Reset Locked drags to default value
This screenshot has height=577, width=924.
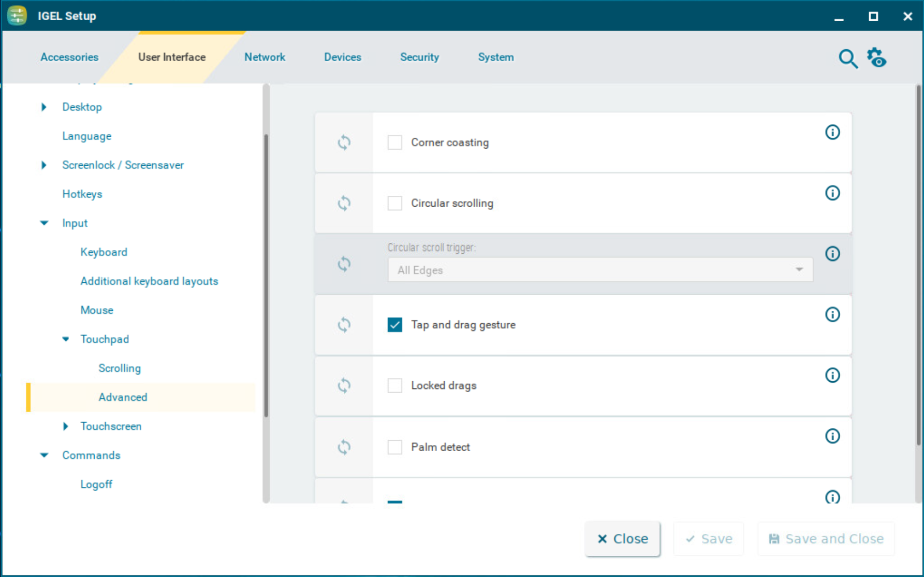[344, 386]
